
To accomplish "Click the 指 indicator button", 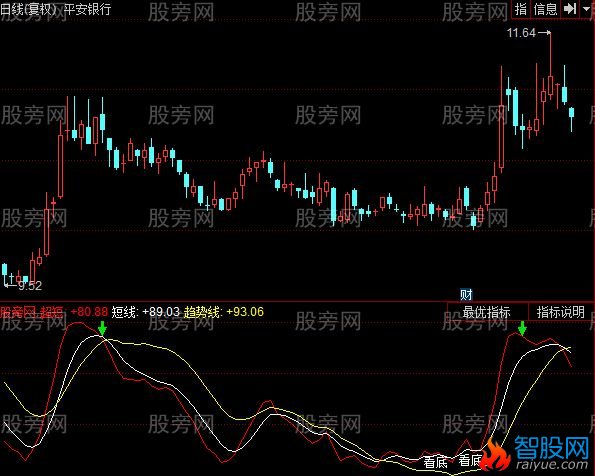I will click(x=521, y=9).
